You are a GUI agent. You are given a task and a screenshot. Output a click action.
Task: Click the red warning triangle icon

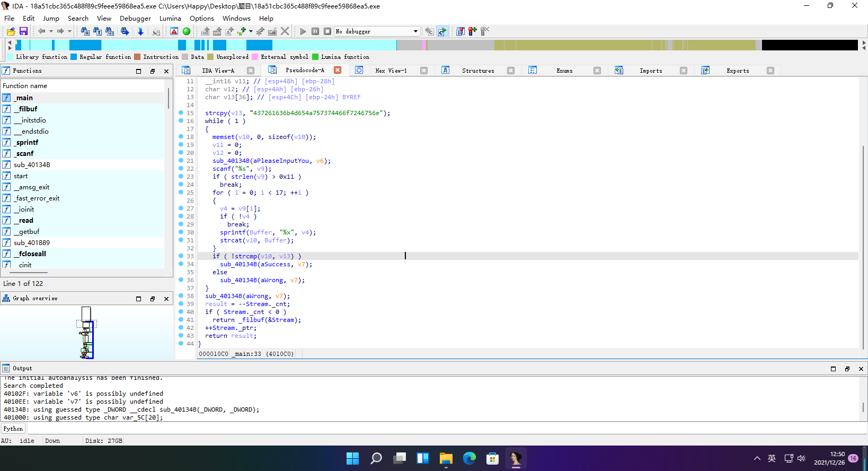point(174,31)
